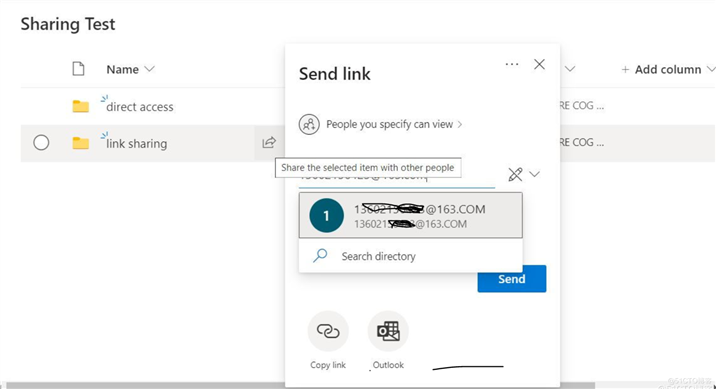Click the link settings people icon

pos(309,124)
